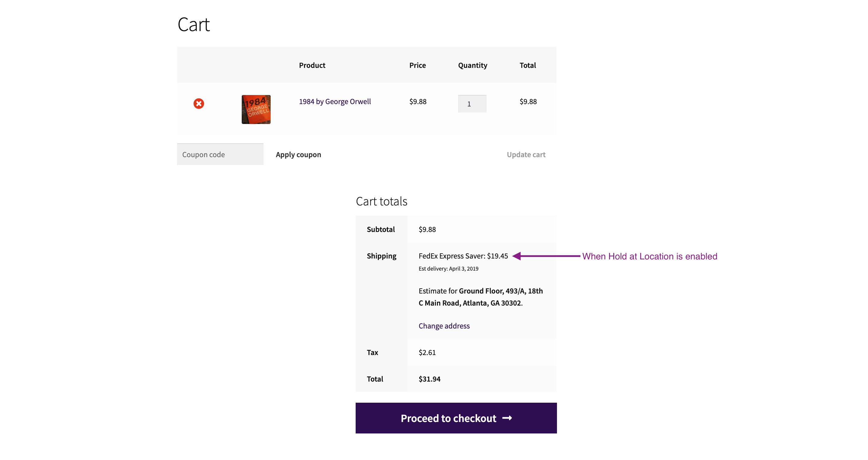Click the 'Apply coupon' button
The image size is (868, 460).
point(298,154)
